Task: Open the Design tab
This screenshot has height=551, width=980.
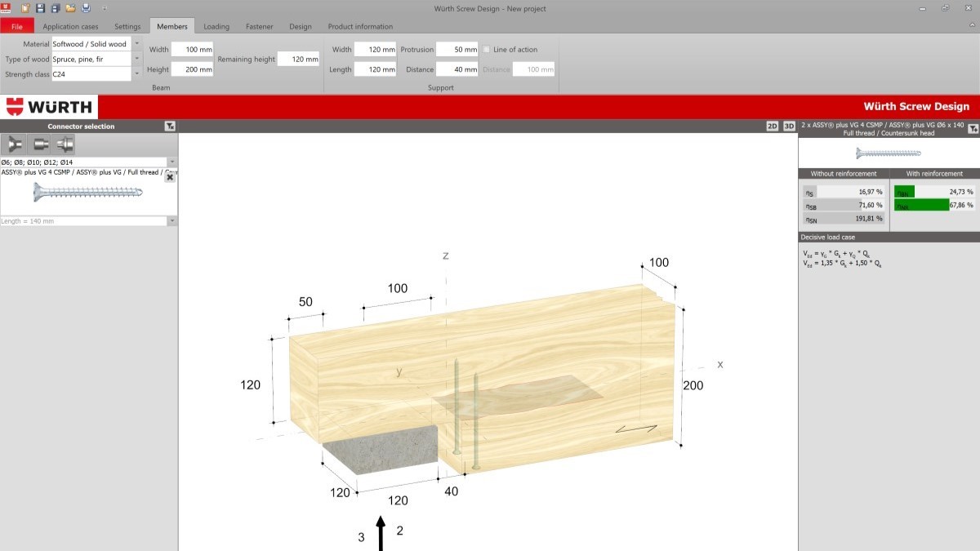Action: point(301,26)
